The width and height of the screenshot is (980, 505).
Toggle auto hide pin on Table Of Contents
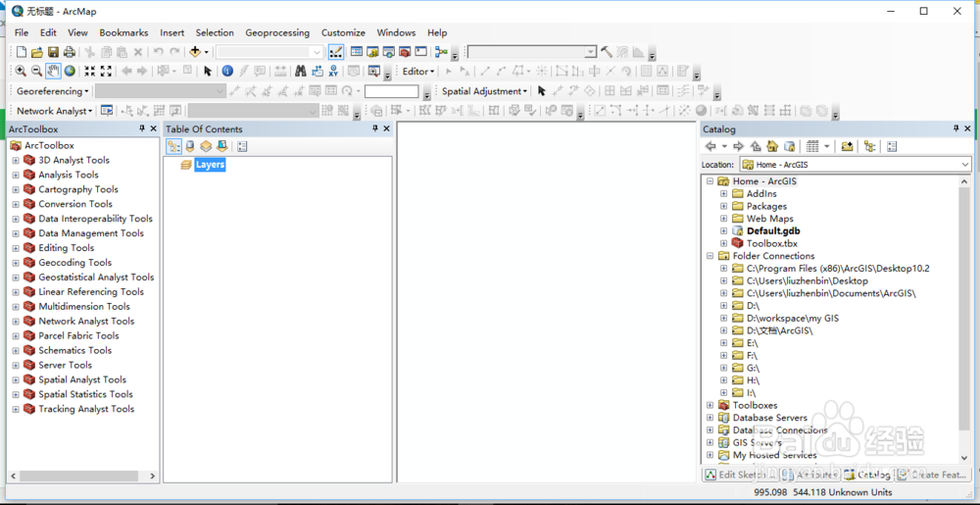(375, 128)
